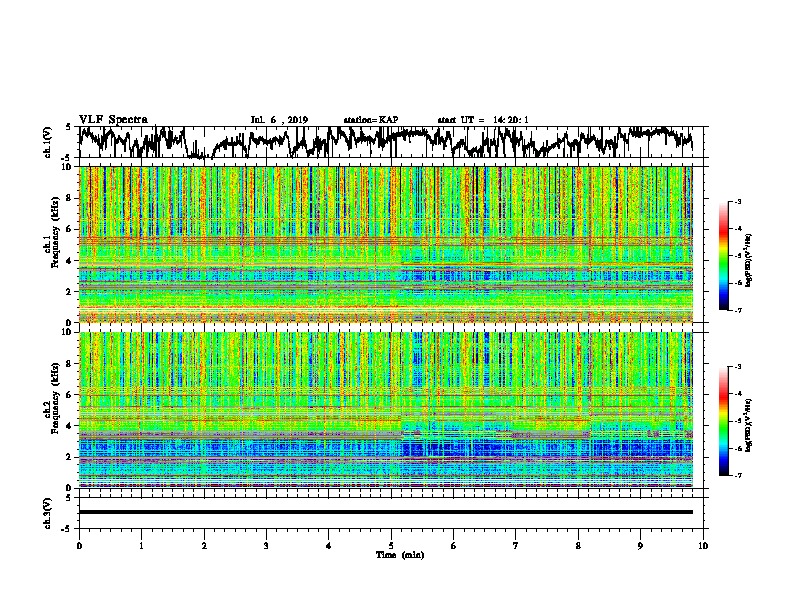The height and width of the screenshot is (612, 792).
Task: Click the 'start UT = 14:20:1' label
Action: coord(483,120)
